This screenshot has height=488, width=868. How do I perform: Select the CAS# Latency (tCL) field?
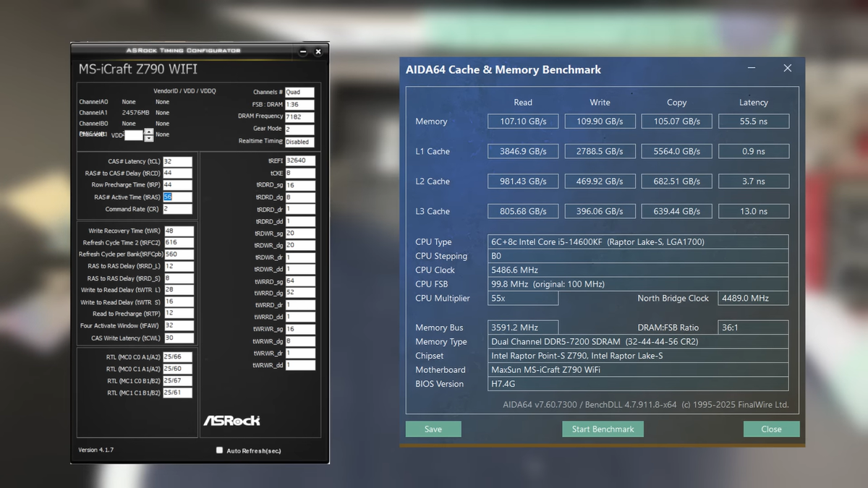click(178, 161)
